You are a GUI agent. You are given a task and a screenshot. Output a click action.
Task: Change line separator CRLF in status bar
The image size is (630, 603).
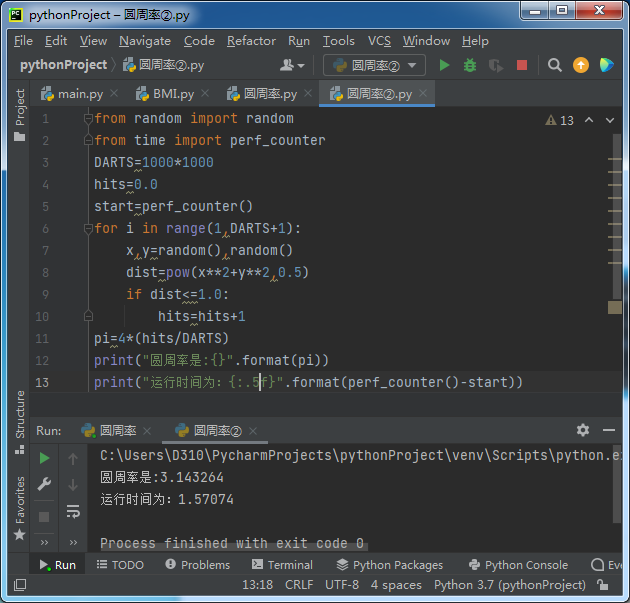tap(299, 585)
